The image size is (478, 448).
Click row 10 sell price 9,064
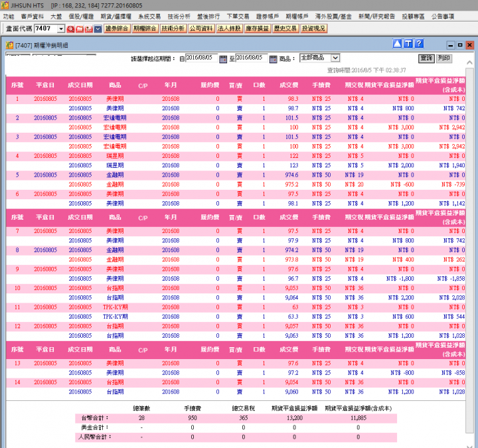click(x=291, y=298)
